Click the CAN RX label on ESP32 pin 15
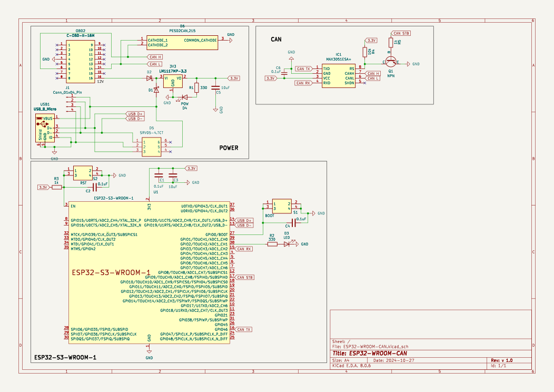This screenshot has width=554, height=392. (243, 249)
